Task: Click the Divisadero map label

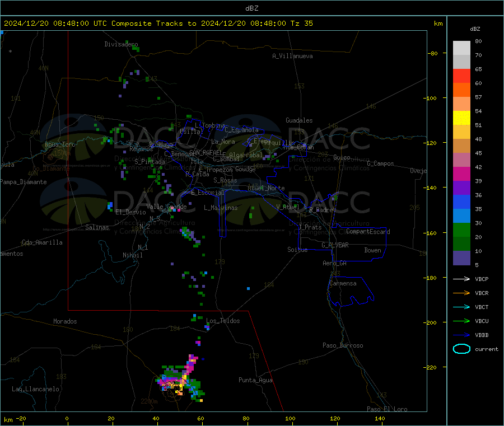Action: click(121, 44)
